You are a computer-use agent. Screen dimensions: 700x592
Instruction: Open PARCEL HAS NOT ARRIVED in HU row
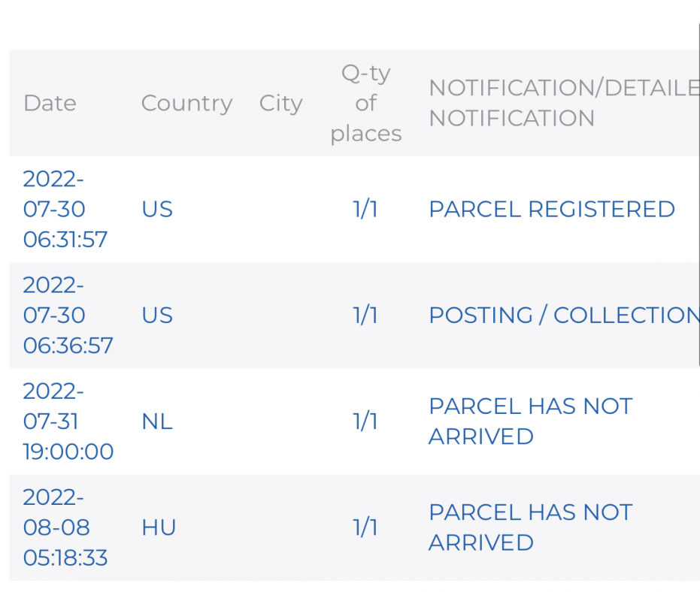[530, 527]
